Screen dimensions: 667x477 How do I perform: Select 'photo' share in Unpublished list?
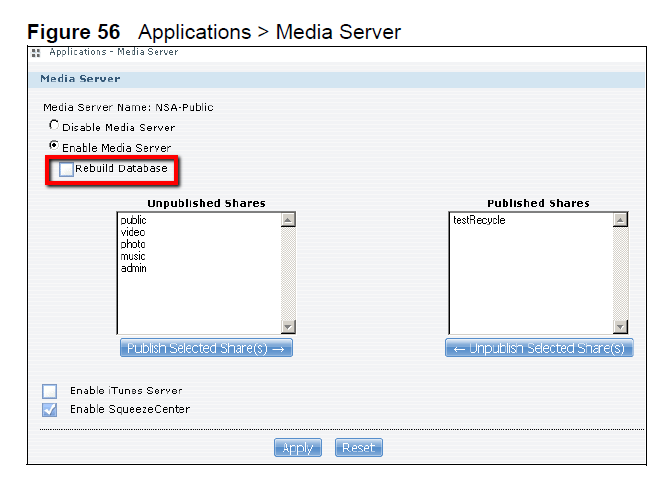(133, 244)
